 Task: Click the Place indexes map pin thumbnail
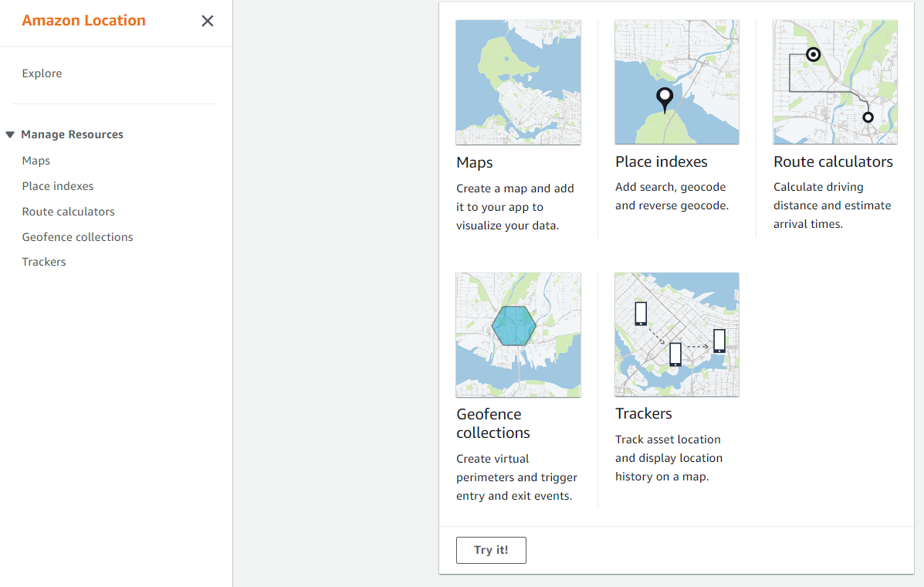point(676,82)
